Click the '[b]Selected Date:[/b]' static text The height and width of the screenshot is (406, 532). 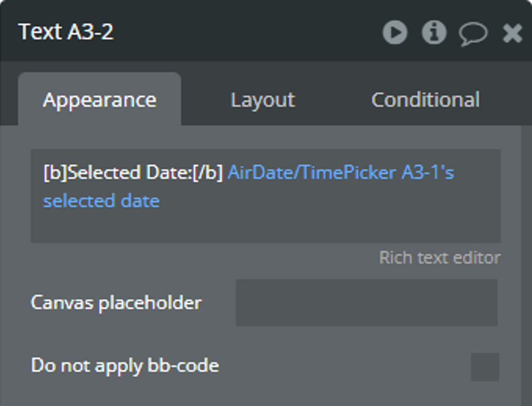coord(133,173)
